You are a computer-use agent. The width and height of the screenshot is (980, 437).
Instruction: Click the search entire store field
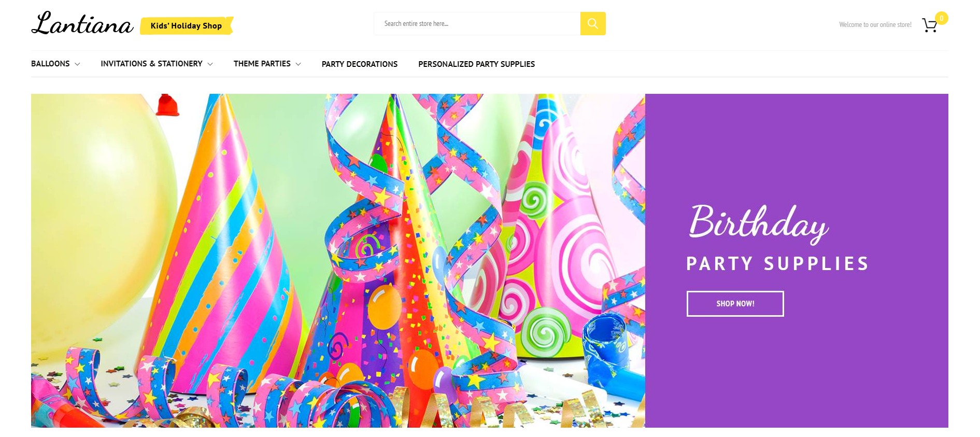click(x=477, y=24)
